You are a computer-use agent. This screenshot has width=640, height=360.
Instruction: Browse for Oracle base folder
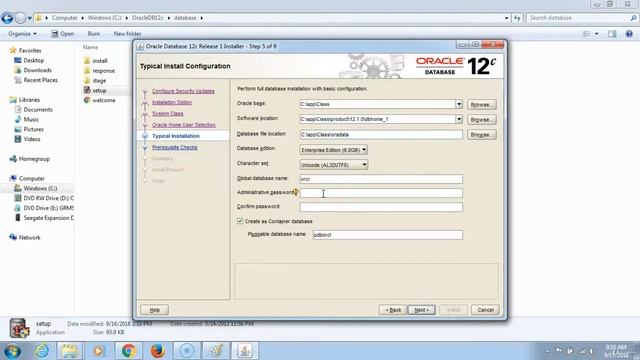pyautogui.click(x=482, y=104)
